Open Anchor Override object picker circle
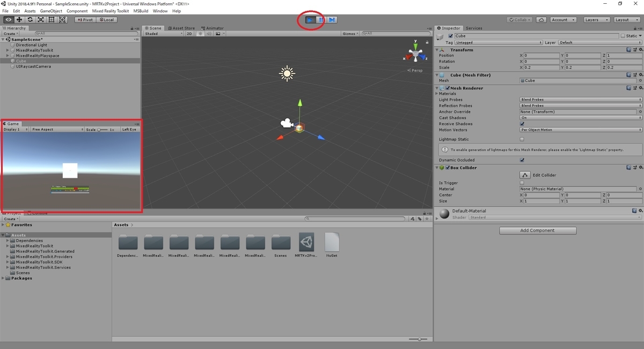 (x=641, y=112)
